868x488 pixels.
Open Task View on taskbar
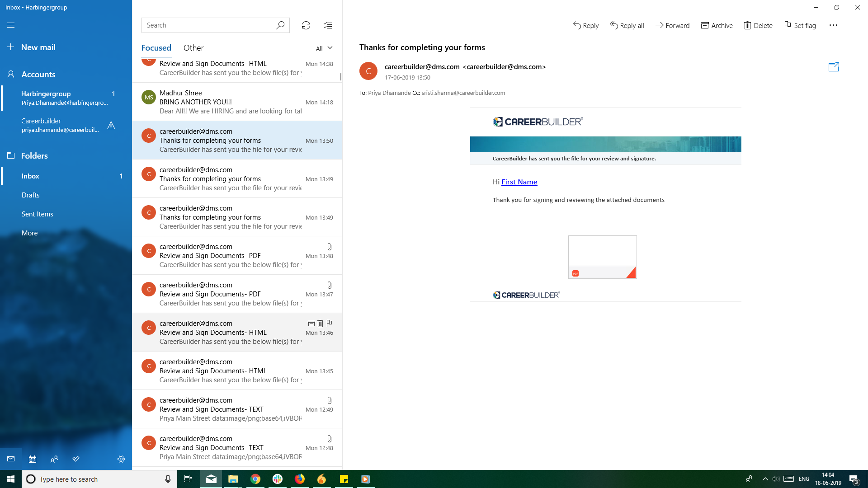click(188, 479)
